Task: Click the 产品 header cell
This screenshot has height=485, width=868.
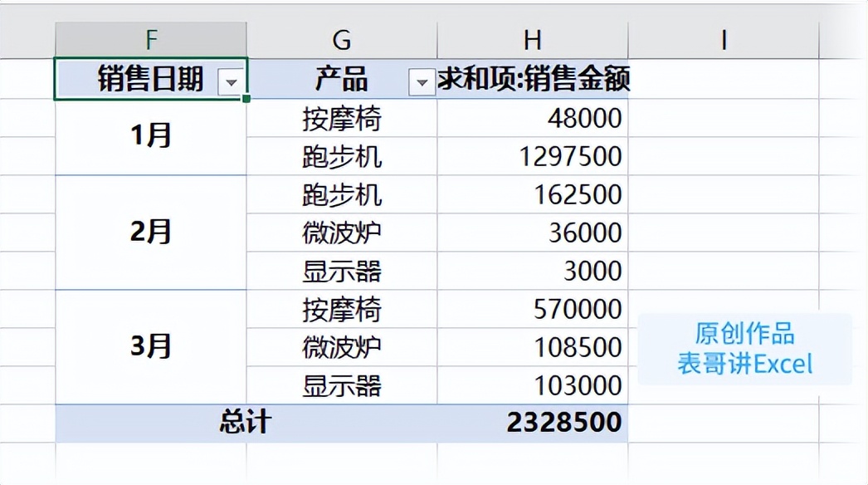Action: pos(342,79)
